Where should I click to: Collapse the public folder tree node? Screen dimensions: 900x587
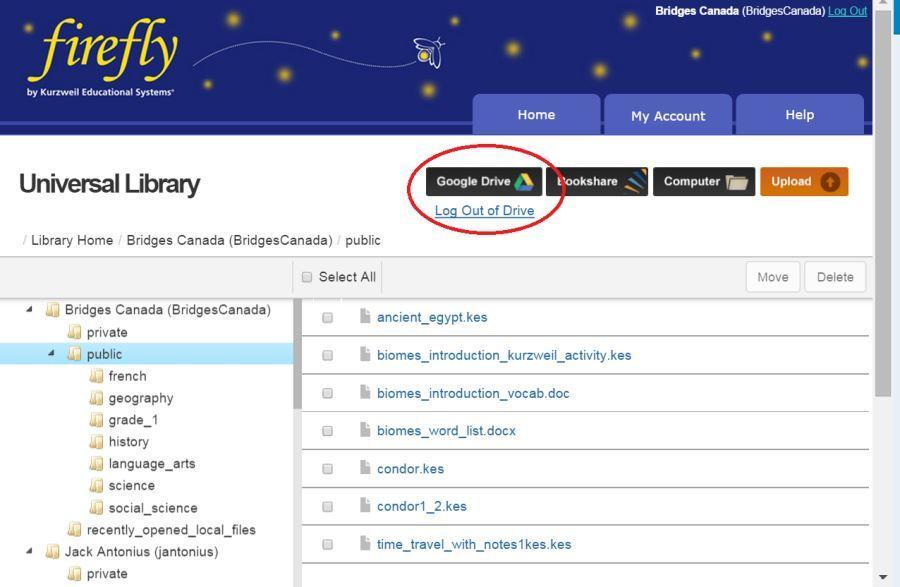coord(51,354)
